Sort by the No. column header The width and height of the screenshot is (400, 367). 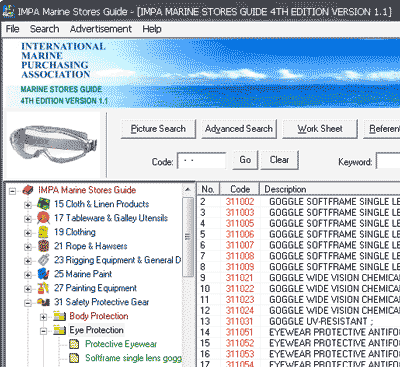208,189
